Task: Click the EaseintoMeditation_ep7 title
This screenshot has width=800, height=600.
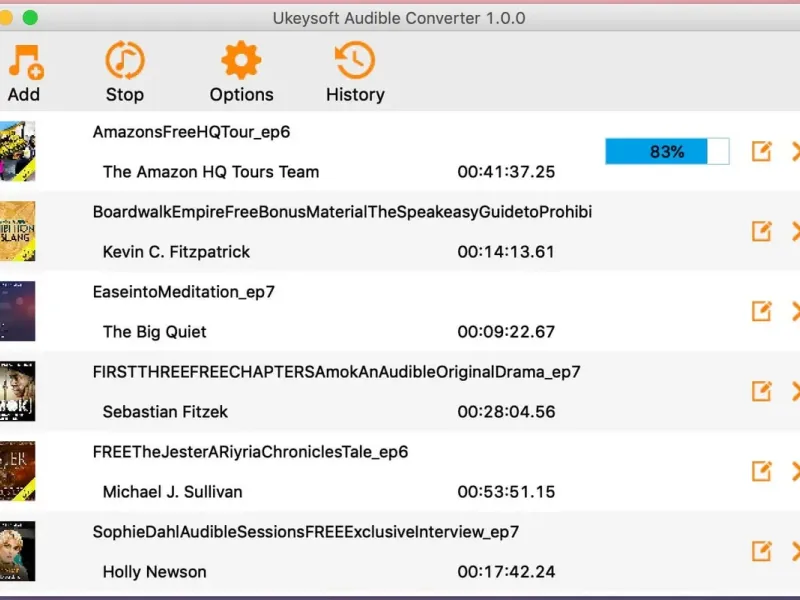Action: coord(184,292)
